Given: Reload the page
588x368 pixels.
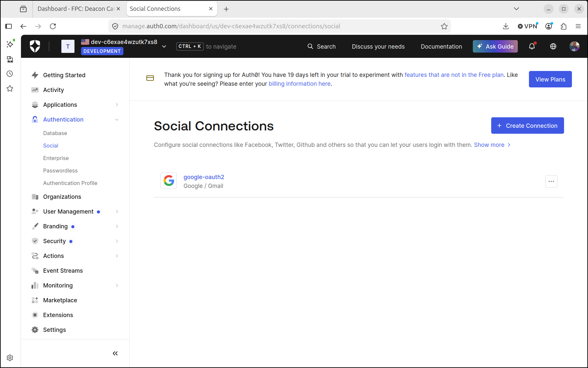Looking at the screenshot, I should (53, 26).
